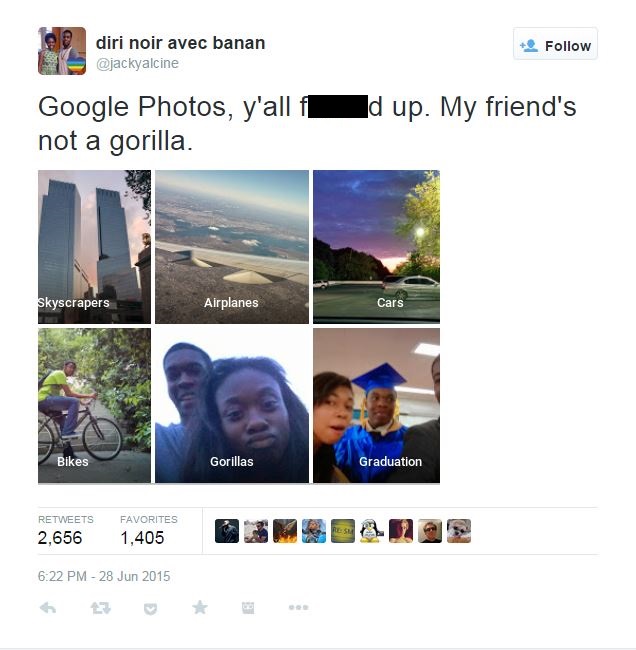
Task: Click the reply arrow icon
Action: [48, 608]
